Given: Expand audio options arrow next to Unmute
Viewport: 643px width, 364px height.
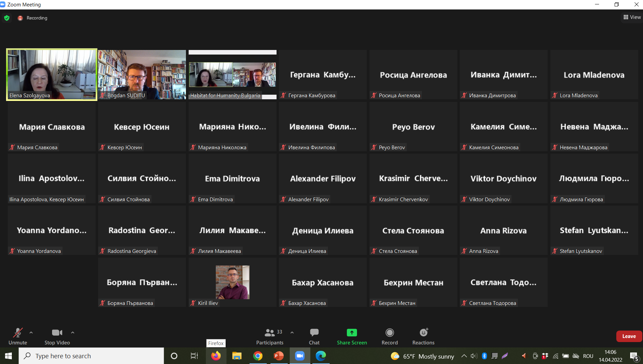Looking at the screenshot, I should [31, 333].
